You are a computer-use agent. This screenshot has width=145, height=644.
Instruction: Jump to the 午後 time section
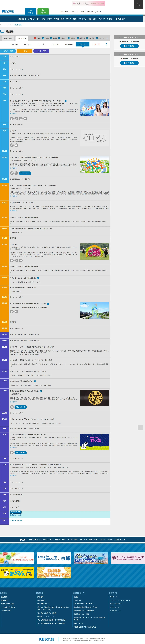tap(24, 51)
